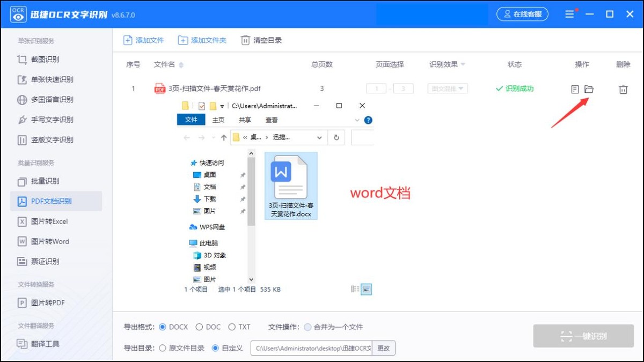Delete the PDF row with trash icon
Viewport: 644px width, 362px height.
pyautogui.click(x=623, y=89)
